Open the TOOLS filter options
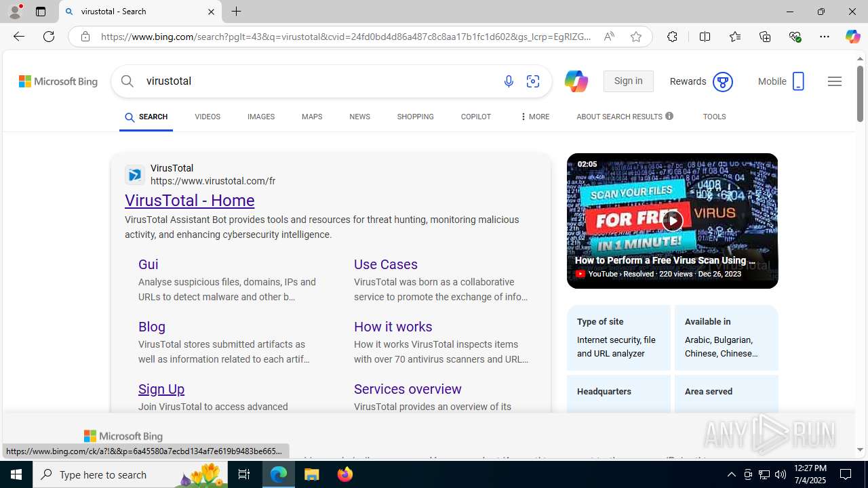Screen dimensions: 868x488 [x=714, y=117]
